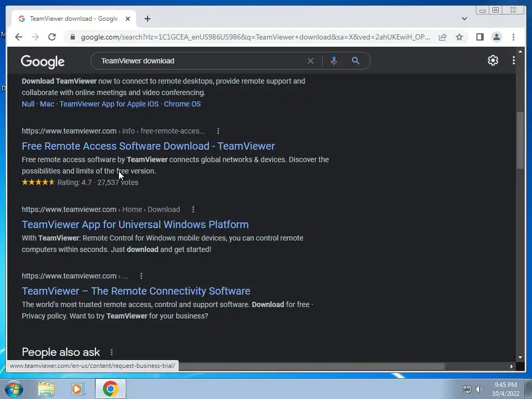Open Chrome profile avatar menu

(496, 37)
